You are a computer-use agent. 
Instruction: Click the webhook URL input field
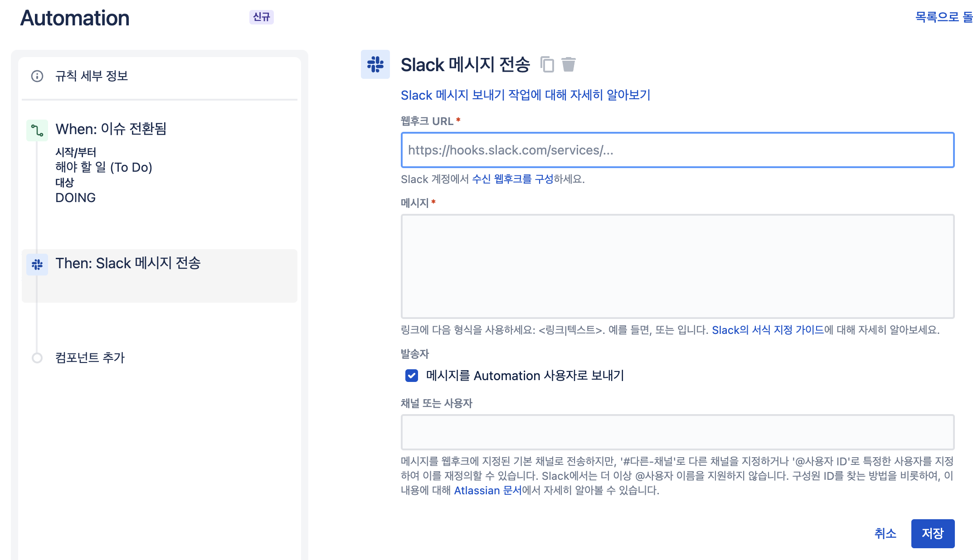(x=677, y=150)
